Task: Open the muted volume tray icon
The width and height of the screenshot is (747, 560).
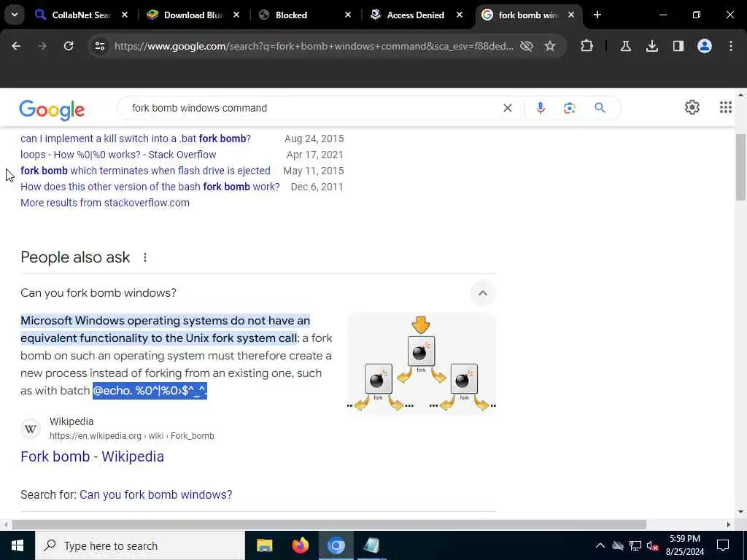Action: pyautogui.click(x=652, y=545)
